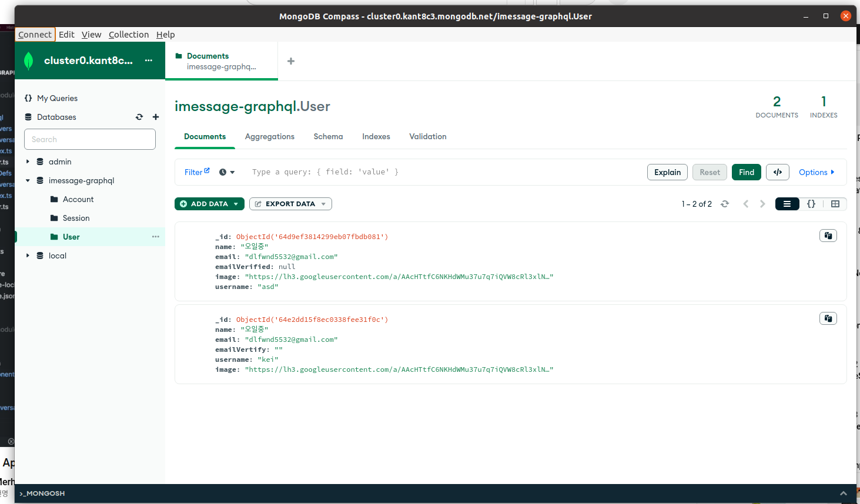860x504 pixels.
Task: Switch to table view
Action: (x=835, y=204)
